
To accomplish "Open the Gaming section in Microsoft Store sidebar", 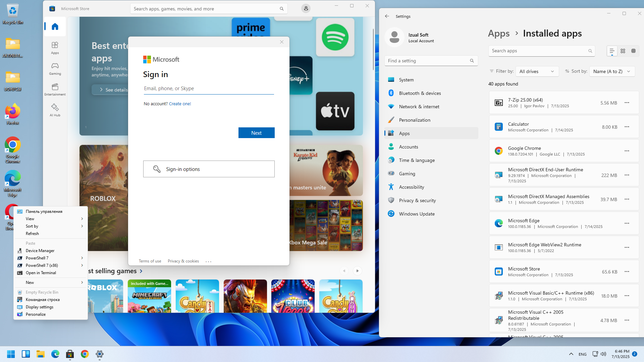I will pyautogui.click(x=55, y=68).
